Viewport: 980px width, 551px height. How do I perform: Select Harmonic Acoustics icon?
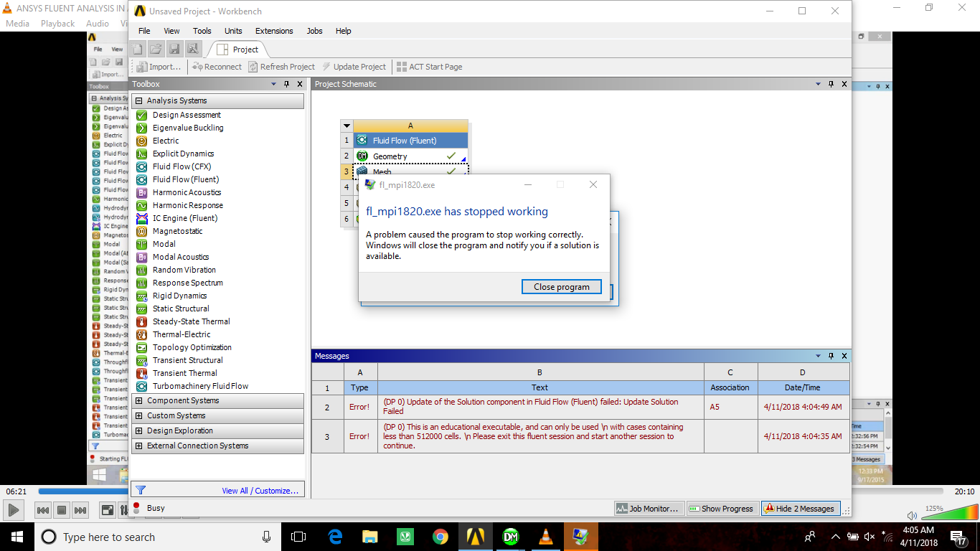(x=141, y=192)
